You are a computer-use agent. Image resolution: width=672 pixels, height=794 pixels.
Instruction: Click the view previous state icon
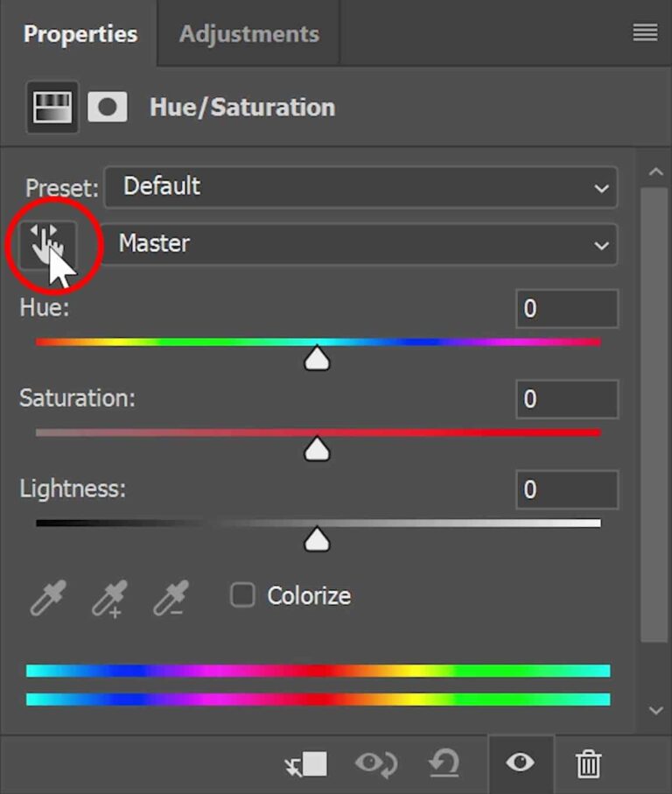pos(376,764)
